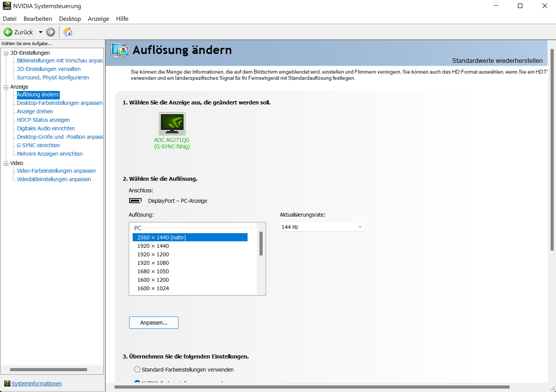Open Desktop-Farbeinstellungen anpassen
The height and width of the screenshot is (392, 556).
[x=60, y=103]
